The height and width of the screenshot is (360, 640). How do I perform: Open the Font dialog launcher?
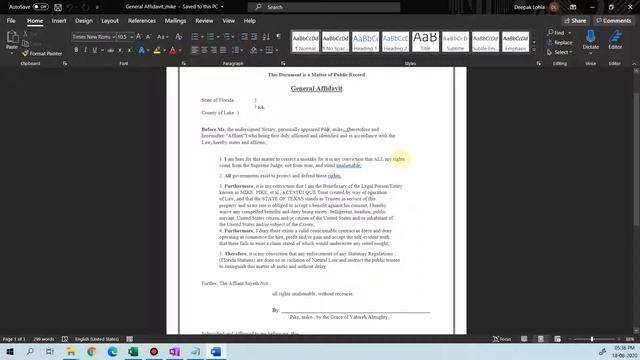click(184, 64)
